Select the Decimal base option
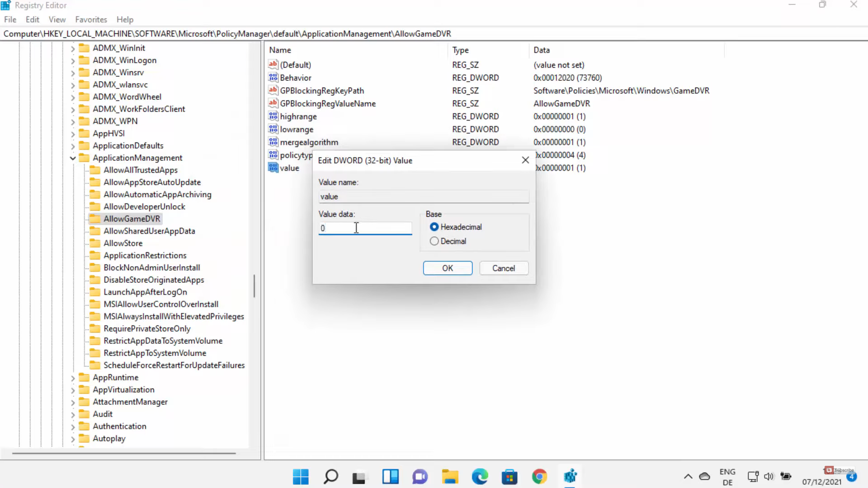 pos(434,241)
